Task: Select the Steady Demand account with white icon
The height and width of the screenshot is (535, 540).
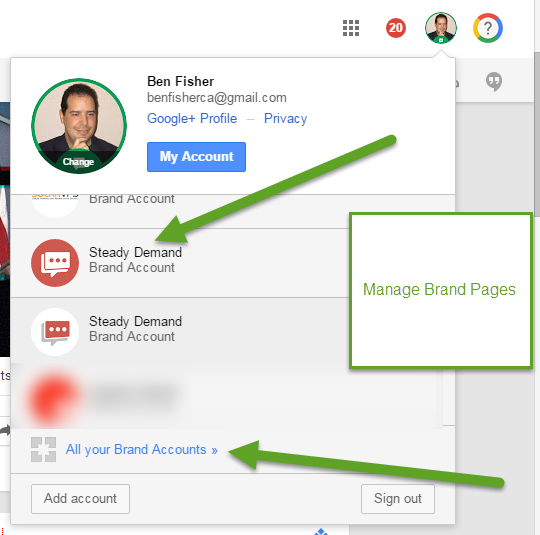Action: point(180,331)
